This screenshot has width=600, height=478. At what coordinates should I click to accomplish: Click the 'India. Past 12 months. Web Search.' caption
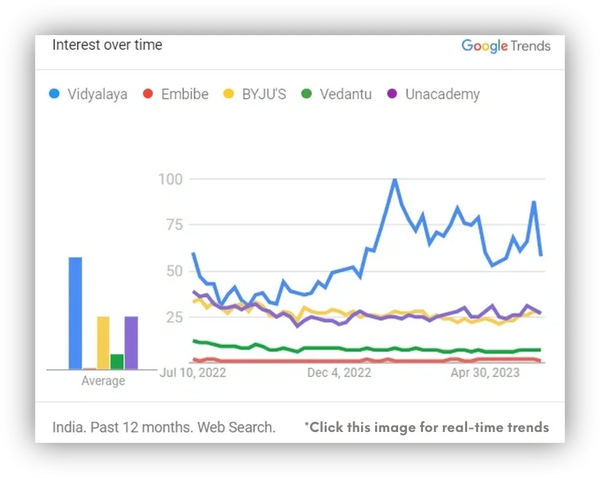click(x=164, y=427)
